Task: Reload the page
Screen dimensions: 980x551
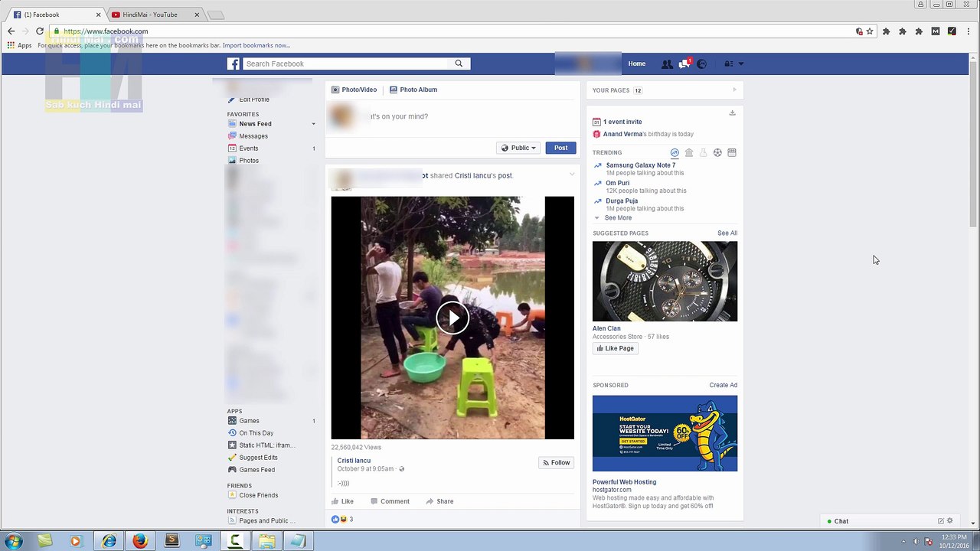Action: click(39, 31)
